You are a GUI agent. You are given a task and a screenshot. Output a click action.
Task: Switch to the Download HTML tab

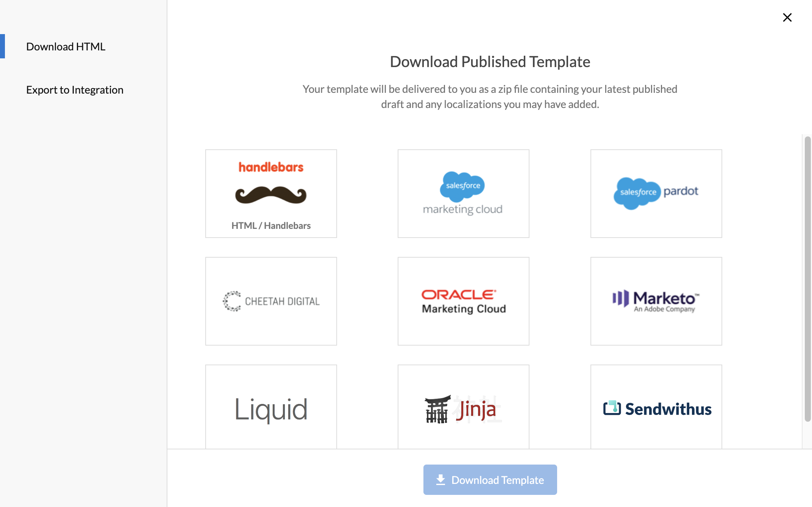tap(66, 46)
